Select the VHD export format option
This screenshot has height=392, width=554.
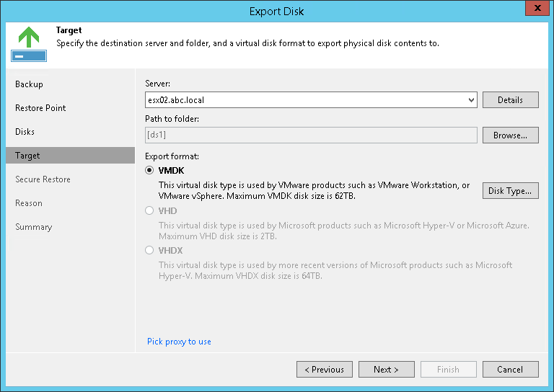(149, 210)
